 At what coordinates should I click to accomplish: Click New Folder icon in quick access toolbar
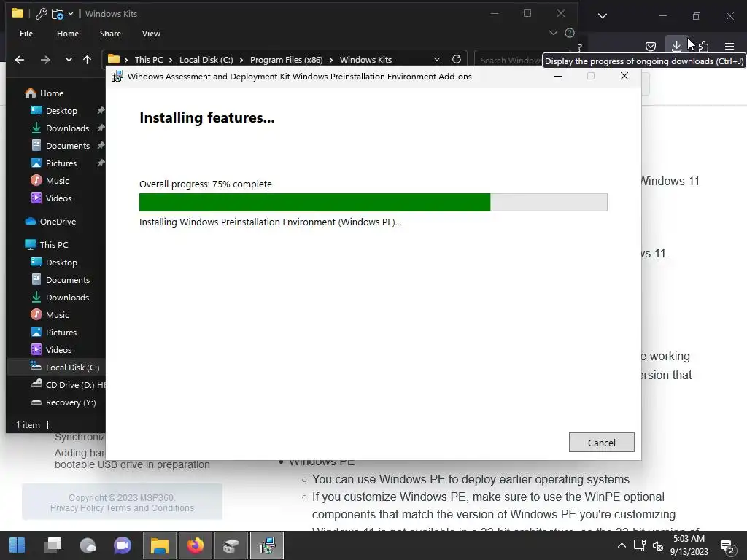(57, 14)
